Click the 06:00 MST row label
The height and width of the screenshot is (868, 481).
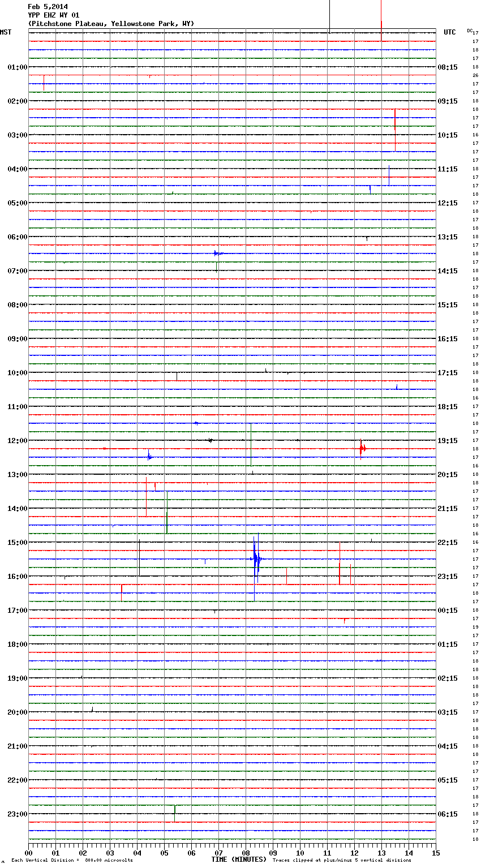click(x=17, y=237)
